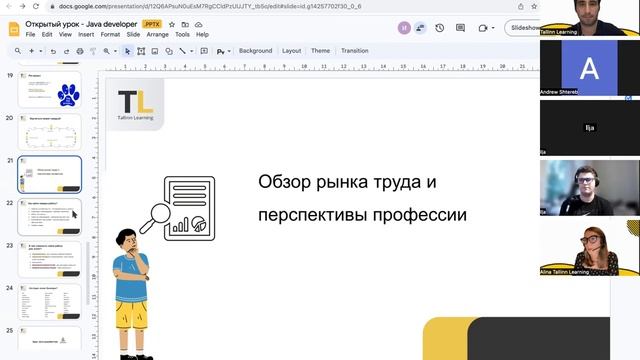The height and width of the screenshot is (360, 640).
Task: Open the Tools menu
Action: pos(182,35)
